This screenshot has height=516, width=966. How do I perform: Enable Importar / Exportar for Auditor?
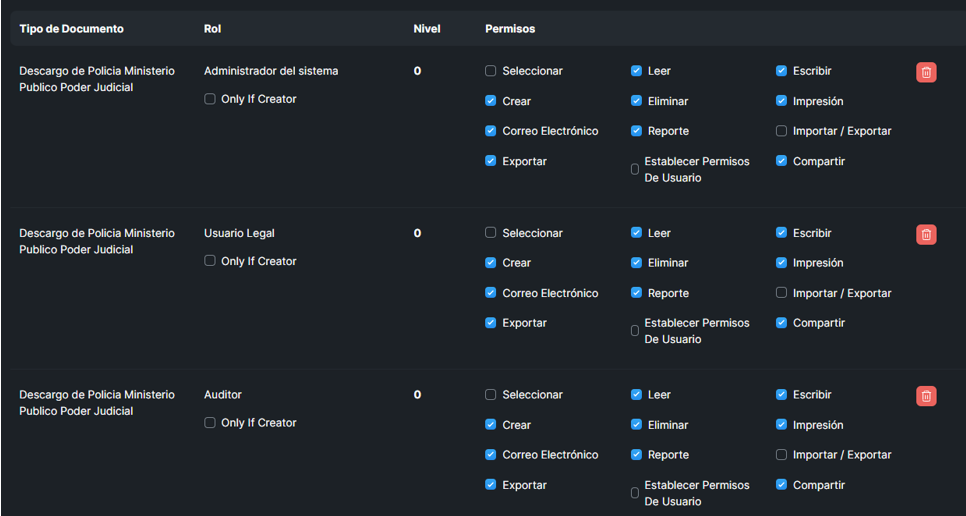[782, 455]
